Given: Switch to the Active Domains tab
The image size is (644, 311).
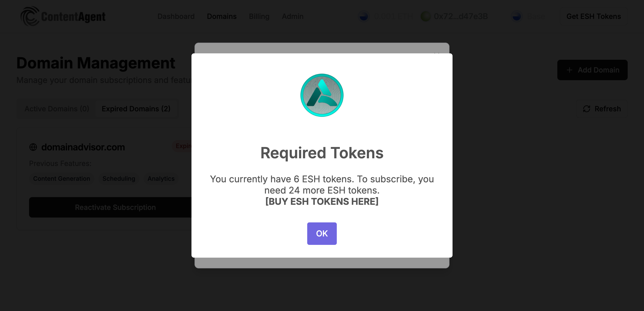Looking at the screenshot, I should [57, 109].
